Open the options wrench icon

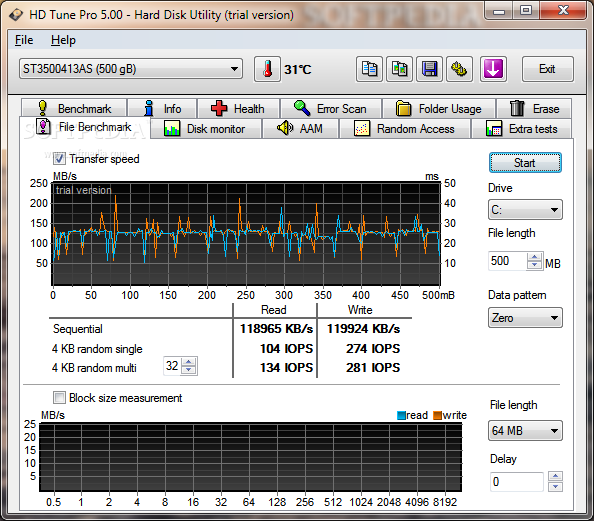click(x=459, y=69)
